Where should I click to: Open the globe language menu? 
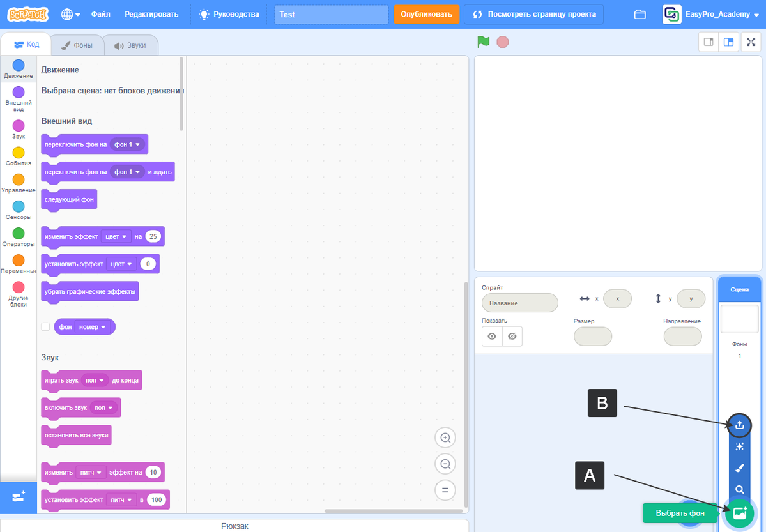point(70,14)
